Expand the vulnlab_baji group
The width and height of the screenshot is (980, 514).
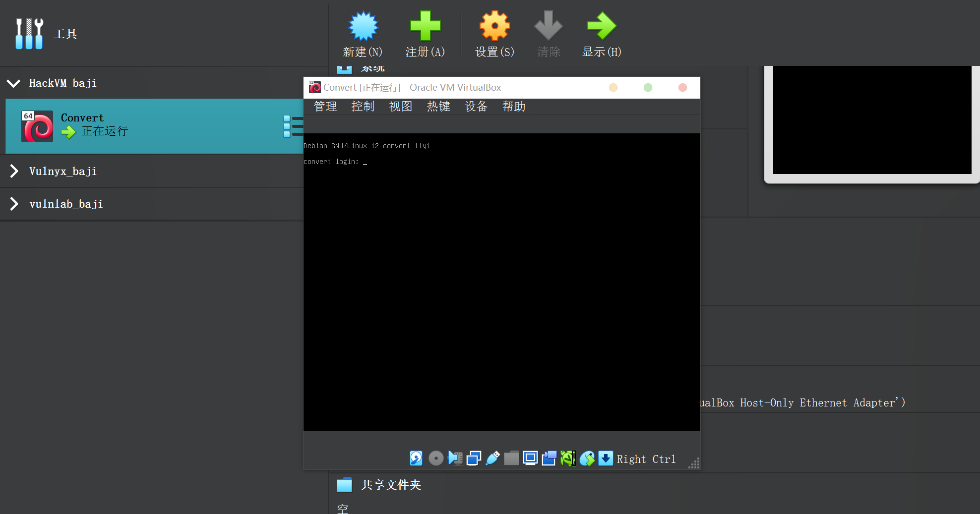coord(14,204)
